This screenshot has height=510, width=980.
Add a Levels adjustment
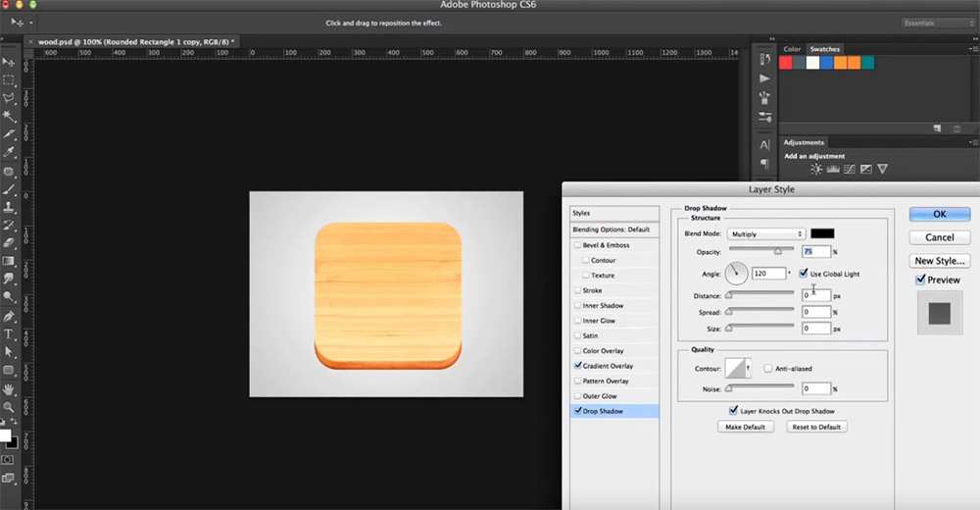[833, 169]
